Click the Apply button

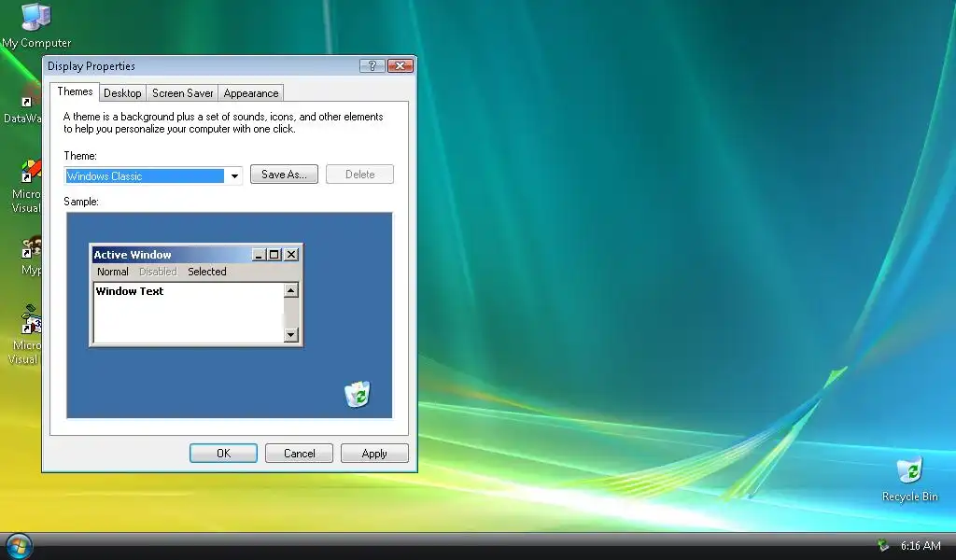[x=374, y=454]
